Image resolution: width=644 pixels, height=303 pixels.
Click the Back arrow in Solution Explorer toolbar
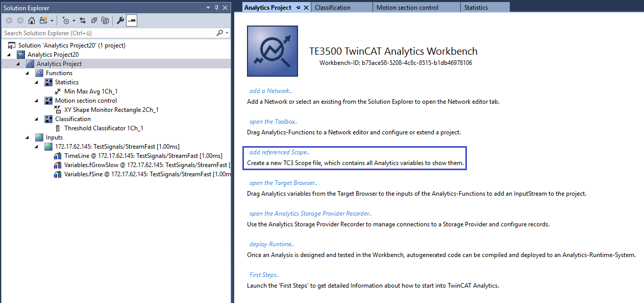pyautogui.click(x=9, y=21)
